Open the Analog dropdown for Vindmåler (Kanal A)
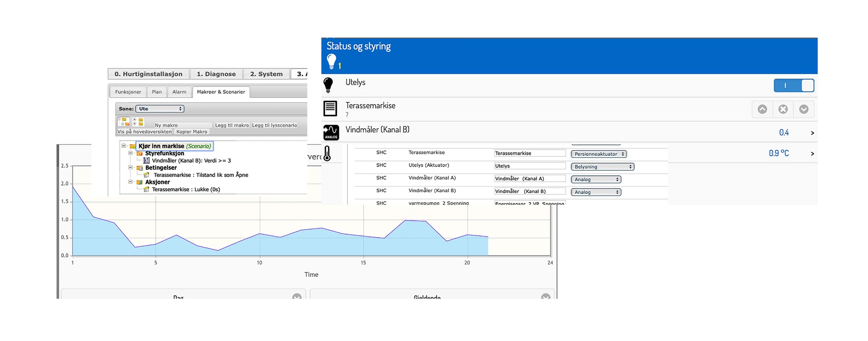 tap(596, 179)
